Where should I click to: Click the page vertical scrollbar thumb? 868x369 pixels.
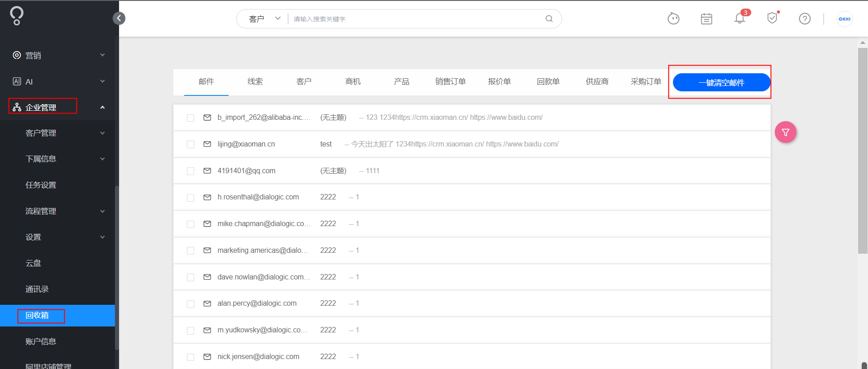tap(863, 151)
